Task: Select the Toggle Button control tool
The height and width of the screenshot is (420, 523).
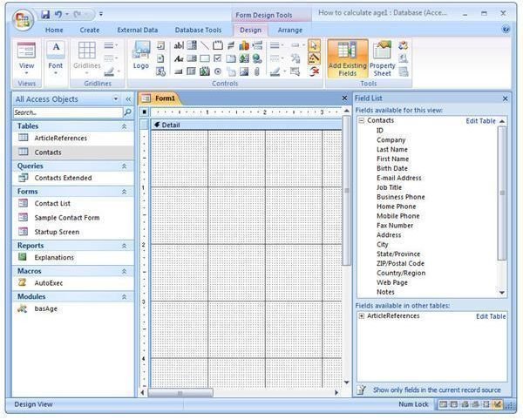Action: pyautogui.click(x=231, y=45)
